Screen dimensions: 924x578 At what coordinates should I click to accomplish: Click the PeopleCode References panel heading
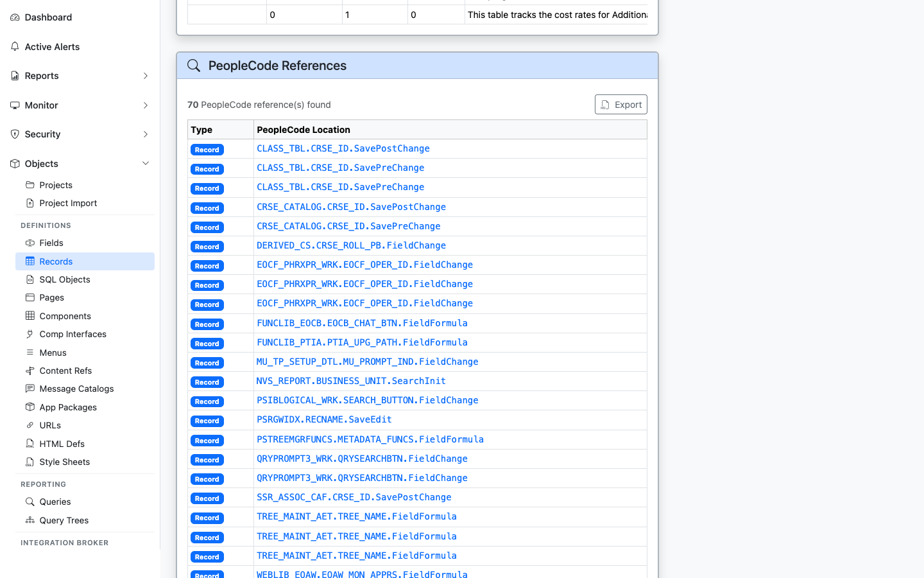click(x=277, y=66)
